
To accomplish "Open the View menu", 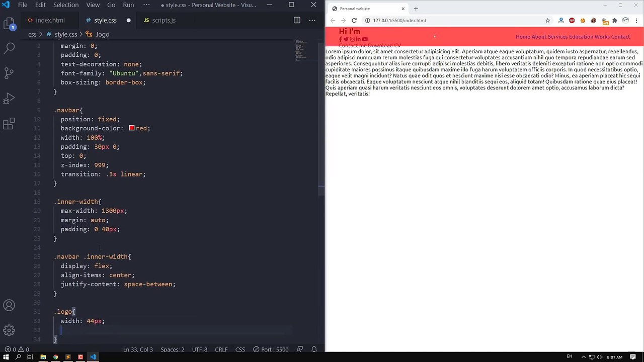I will click(x=93, y=5).
